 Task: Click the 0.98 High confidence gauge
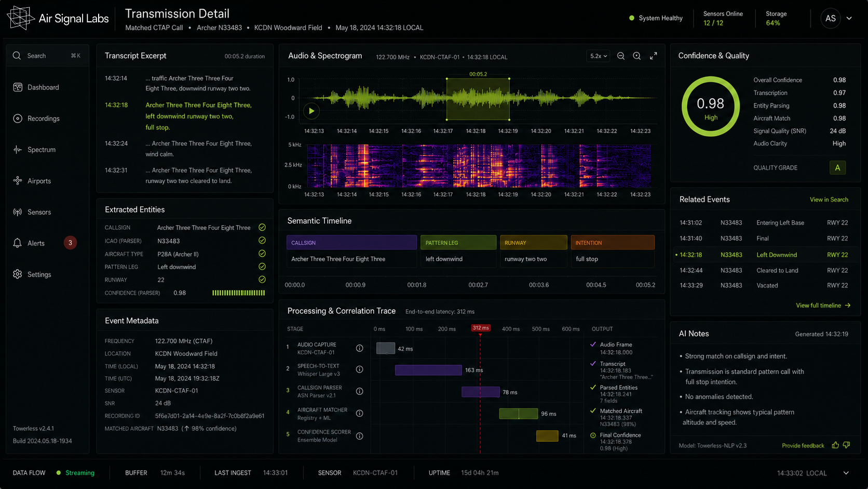(x=710, y=107)
